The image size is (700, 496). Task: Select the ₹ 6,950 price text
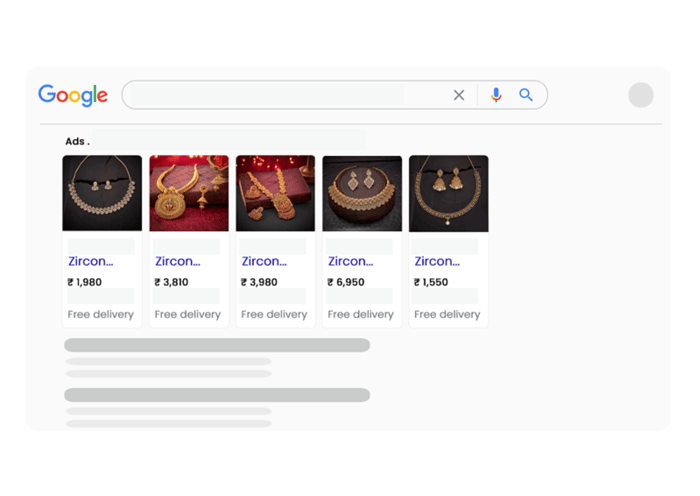coord(346,282)
